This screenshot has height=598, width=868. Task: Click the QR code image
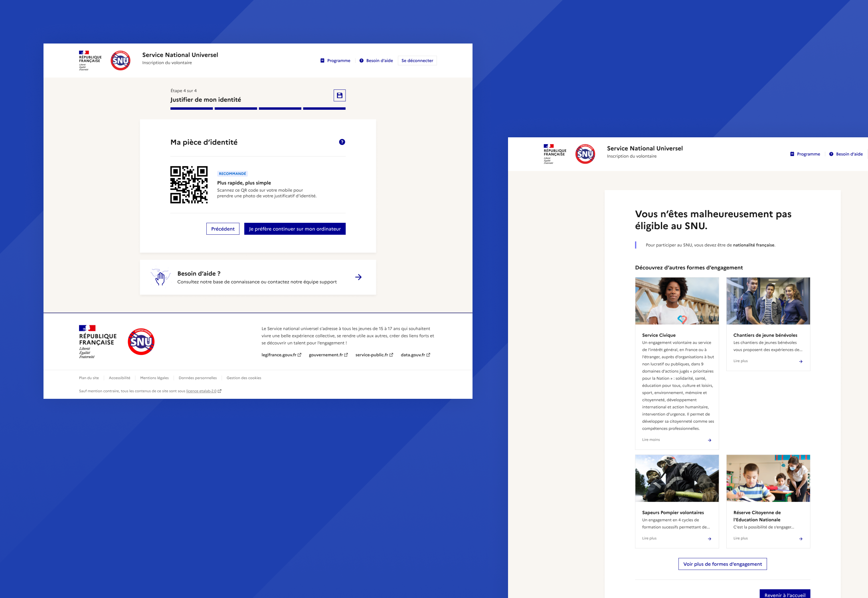(189, 185)
